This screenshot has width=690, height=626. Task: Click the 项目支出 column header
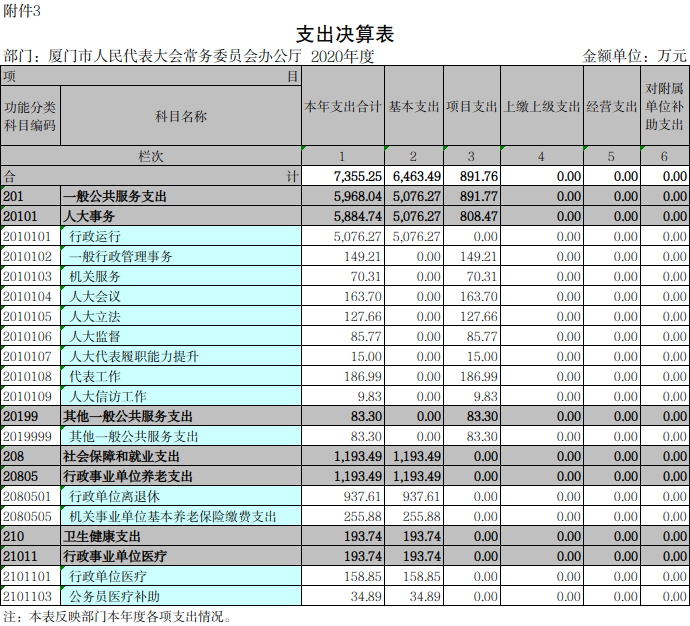click(472, 106)
